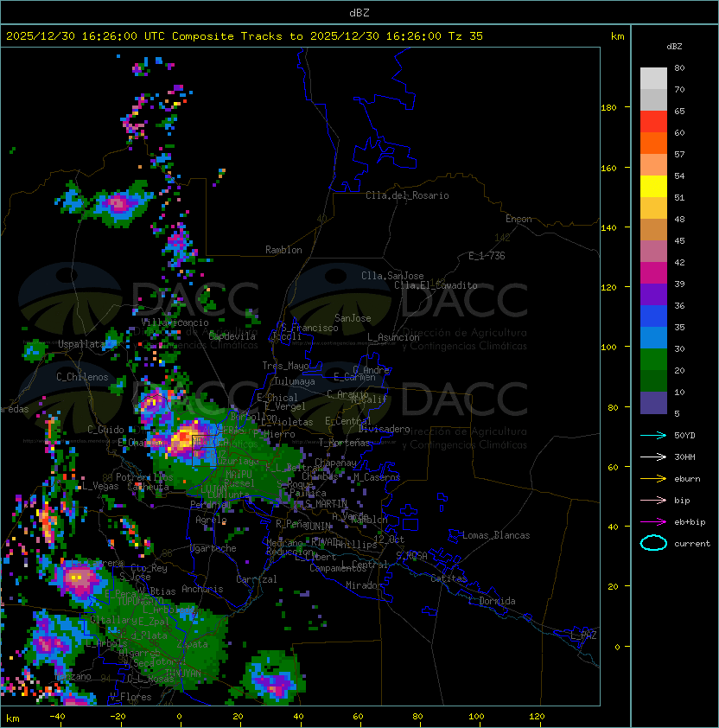Click the cyan 50YD arrow in legend
This screenshot has height=728, width=719.
653,435
